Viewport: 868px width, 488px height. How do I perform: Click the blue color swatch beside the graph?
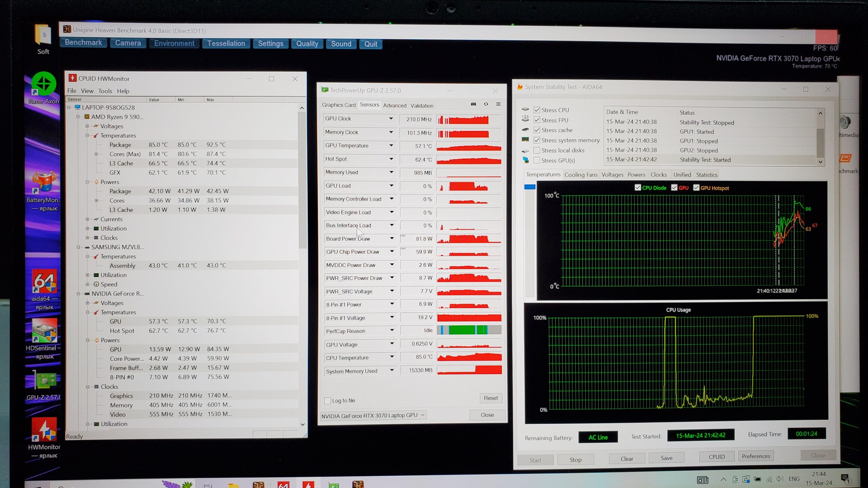(x=530, y=187)
